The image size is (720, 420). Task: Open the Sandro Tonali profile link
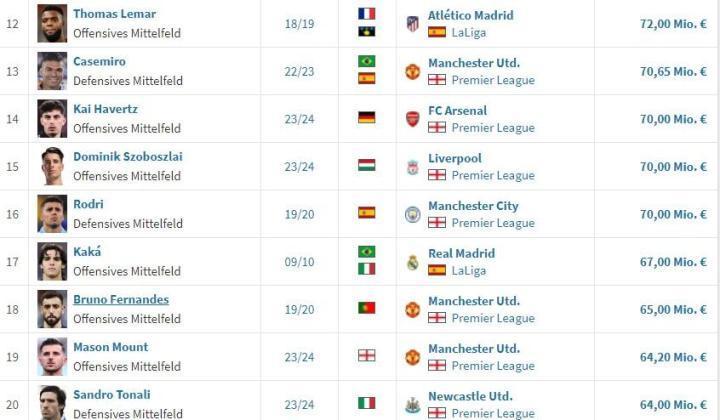point(113,395)
